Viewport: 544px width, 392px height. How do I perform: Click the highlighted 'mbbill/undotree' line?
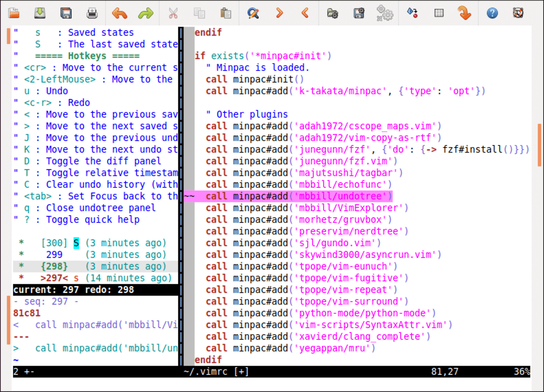[x=298, y=196]
